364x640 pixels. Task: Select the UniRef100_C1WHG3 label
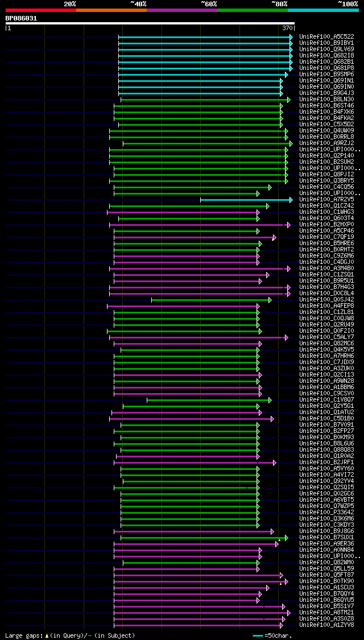(326, 212)
